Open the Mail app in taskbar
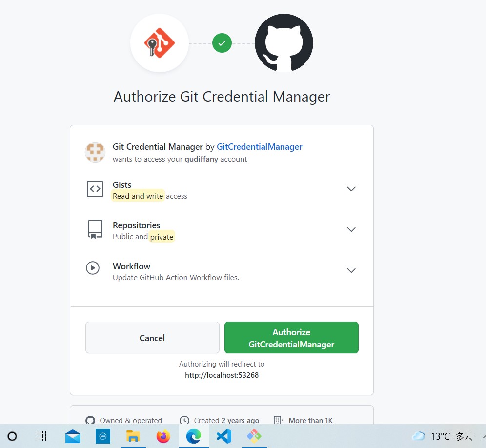486x448 pixels. pyautogui.click(x=73, y=436)
